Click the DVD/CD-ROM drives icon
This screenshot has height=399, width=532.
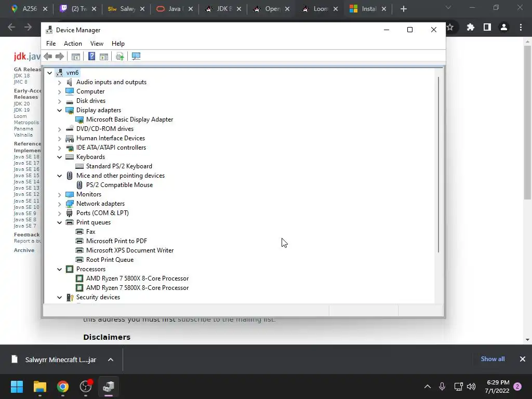pyautogui.click(x=70, y=129)
